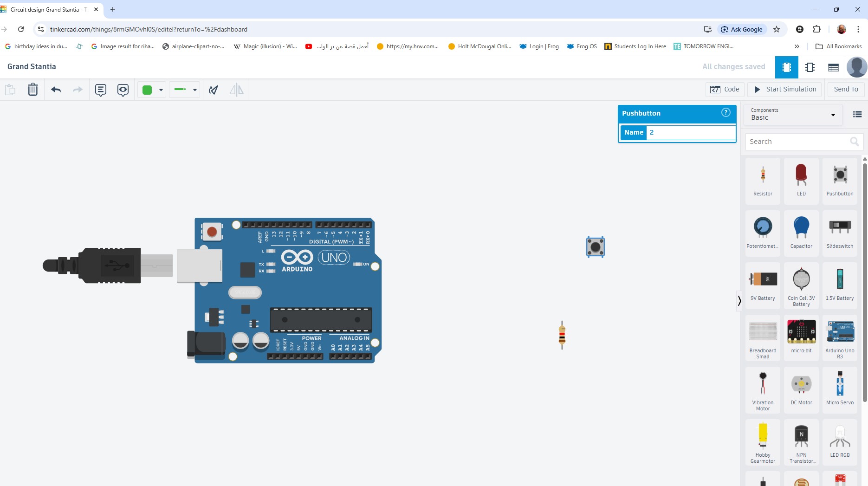Open All Bookmarks folder
The height and width of the screenshot is (486, 868).
click(x=839, y=46)
